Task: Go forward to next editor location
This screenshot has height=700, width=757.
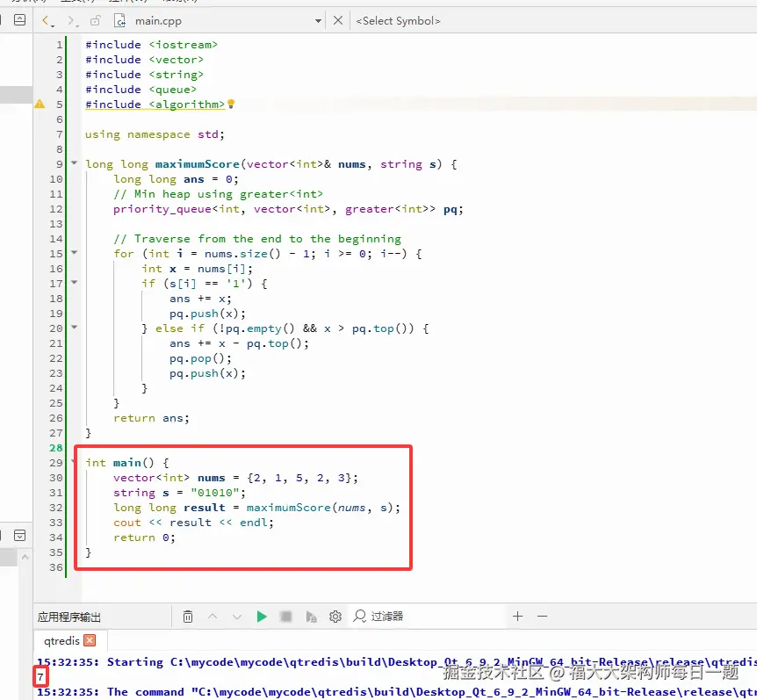Action: (x=71, y=21)
